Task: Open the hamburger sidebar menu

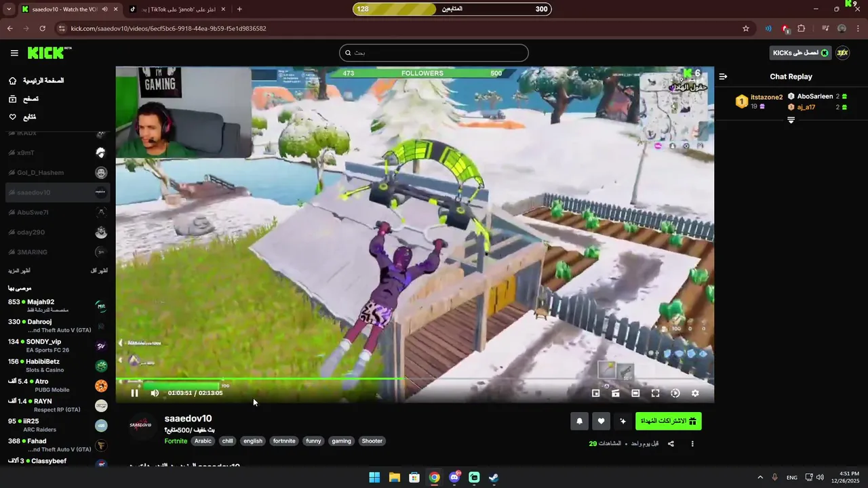Action: (x=14, y=53)
